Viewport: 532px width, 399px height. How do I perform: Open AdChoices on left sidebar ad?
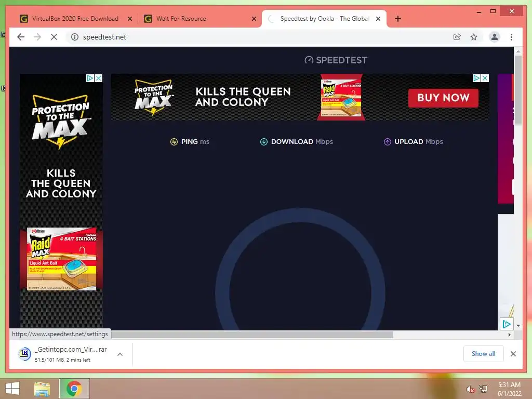[x=90, y=78]
